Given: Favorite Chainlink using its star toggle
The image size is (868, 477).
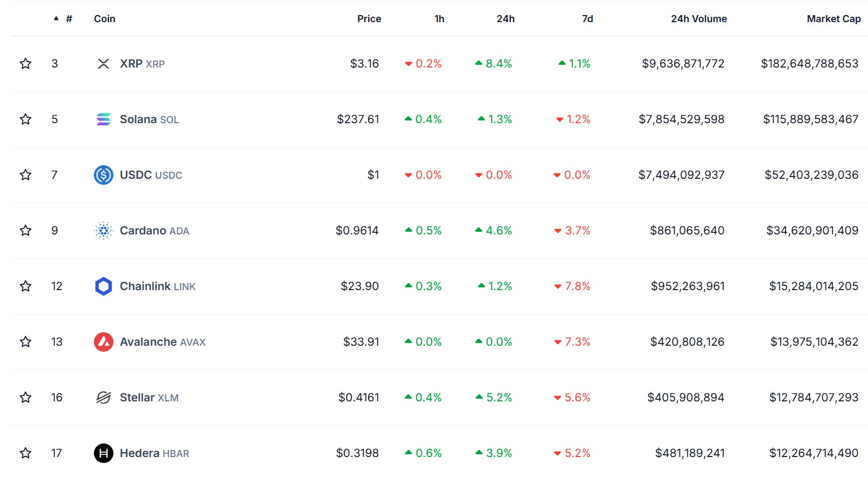Looking at the screenshot, I should [x=25, y=286].
